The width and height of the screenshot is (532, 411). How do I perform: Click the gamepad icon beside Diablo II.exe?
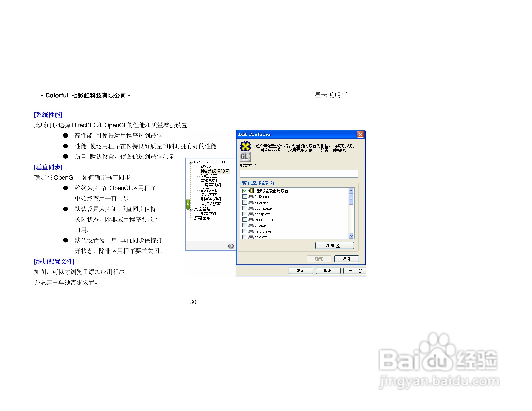coord(251,220)
